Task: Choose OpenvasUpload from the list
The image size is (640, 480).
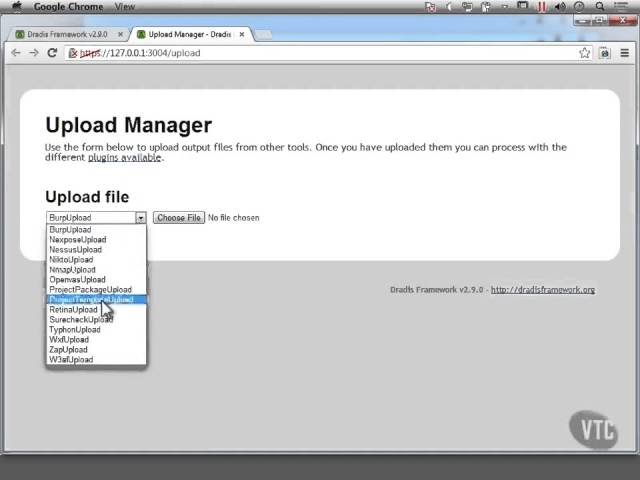Action: coord(96,280)
